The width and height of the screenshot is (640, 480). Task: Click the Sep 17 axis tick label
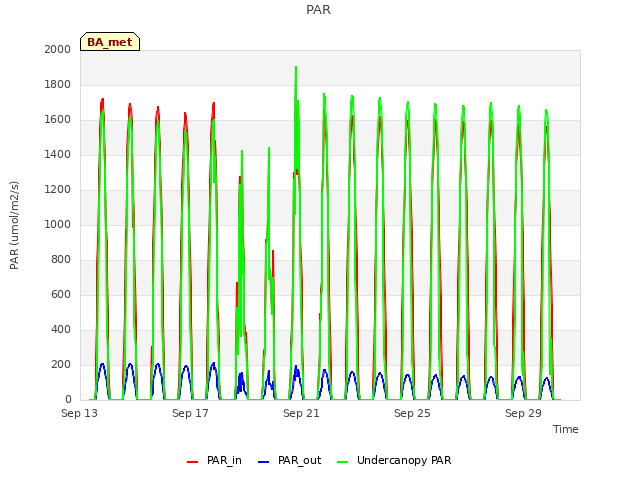(x=191, y=413)
